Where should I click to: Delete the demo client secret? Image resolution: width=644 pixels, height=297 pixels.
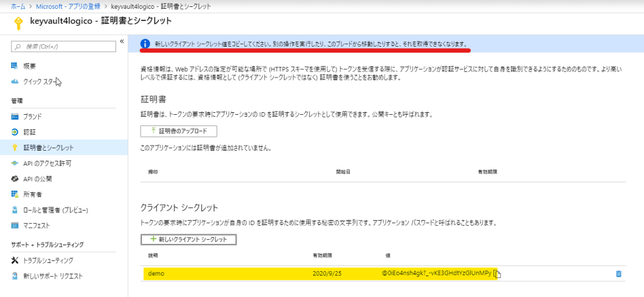(x=618, y=274)
